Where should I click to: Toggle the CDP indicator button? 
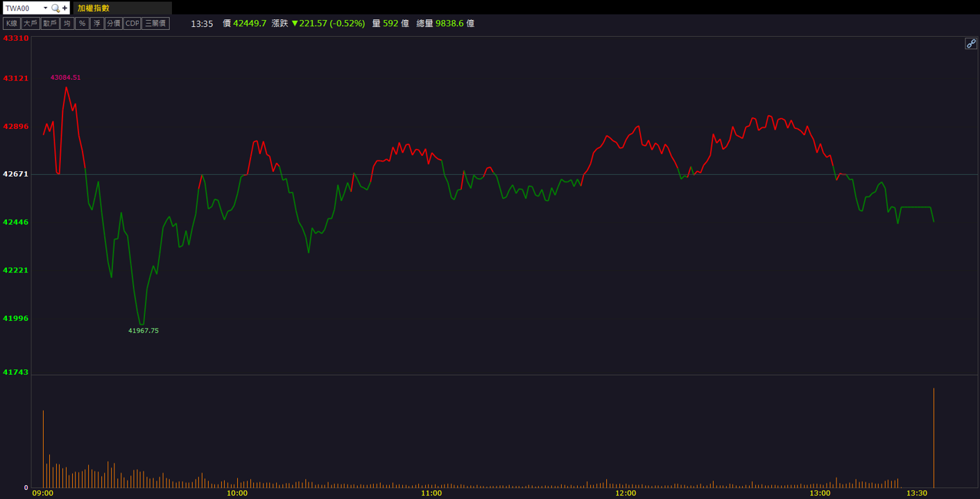coord(132,24)
